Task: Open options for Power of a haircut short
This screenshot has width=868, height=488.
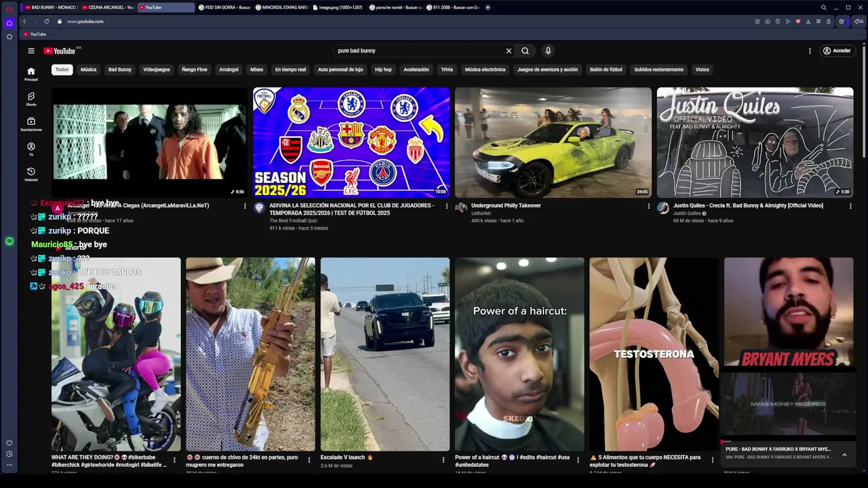Action: tap(578, 460)
